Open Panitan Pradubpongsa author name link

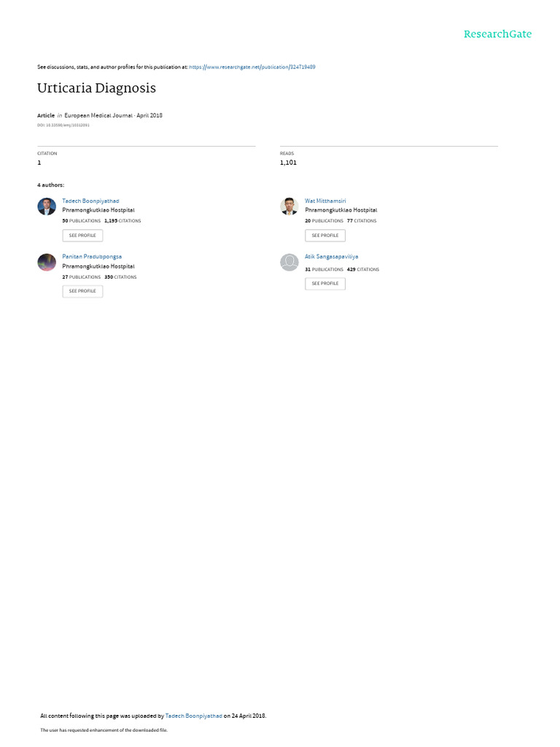(x=92, y=257)
